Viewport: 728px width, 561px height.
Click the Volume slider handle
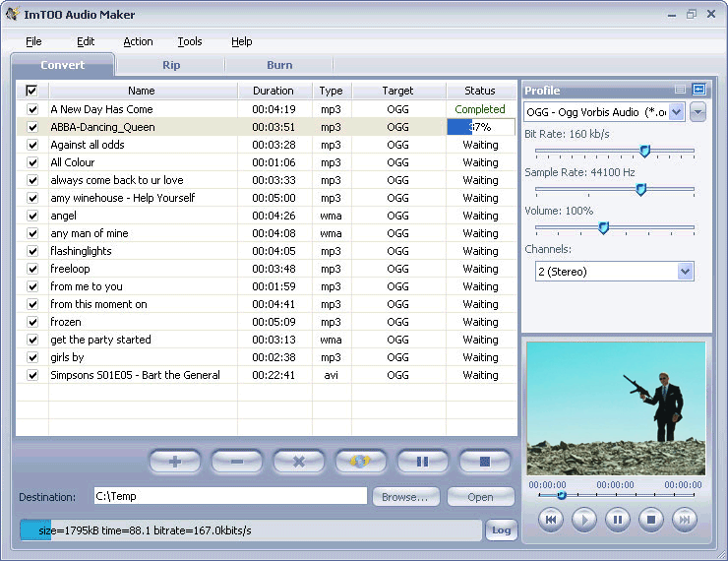pos(603,228)
